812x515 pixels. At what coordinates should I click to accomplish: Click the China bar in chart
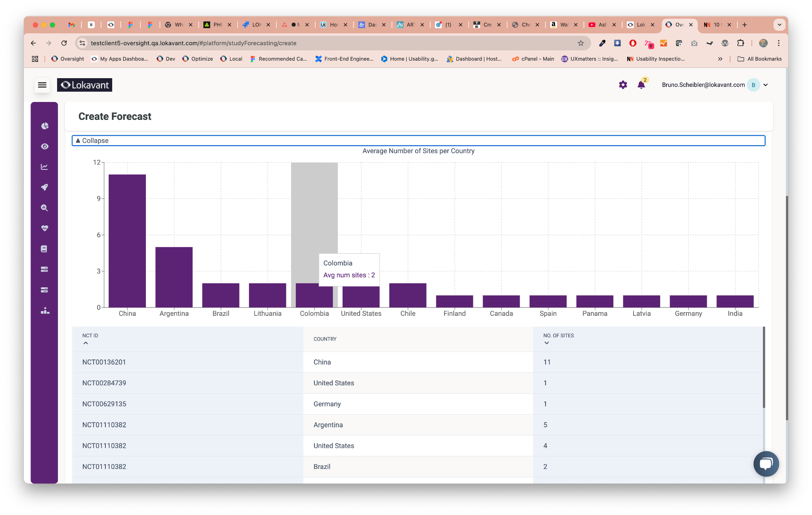click(127, 241)
